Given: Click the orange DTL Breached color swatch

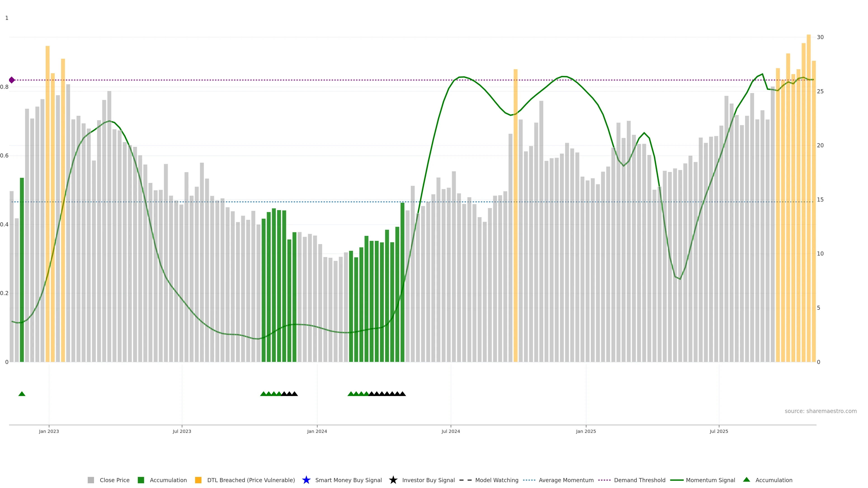Looking at the screenshot, I should pos(198,480).
